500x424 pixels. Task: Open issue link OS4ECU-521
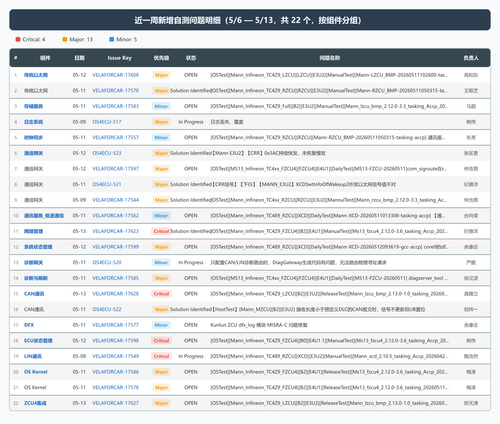click(x=107, y=184)
